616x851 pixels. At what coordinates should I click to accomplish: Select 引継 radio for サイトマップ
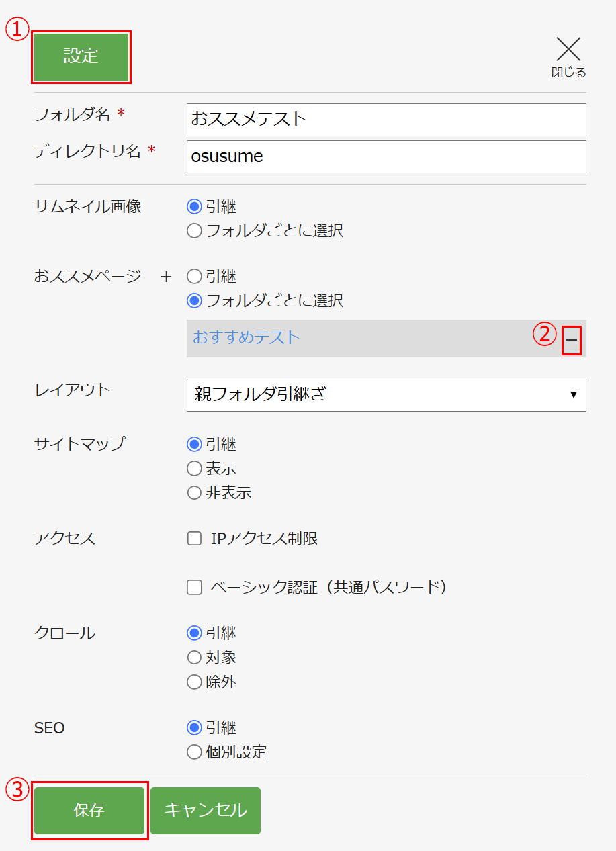point(194,445)
